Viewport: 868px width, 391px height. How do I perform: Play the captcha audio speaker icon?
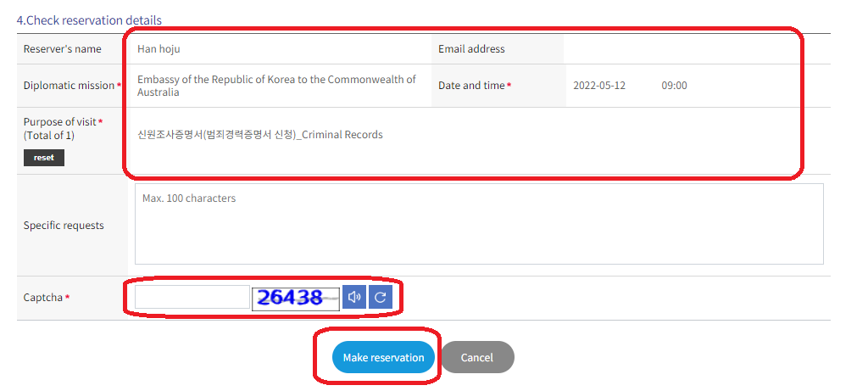click(354, 297)
